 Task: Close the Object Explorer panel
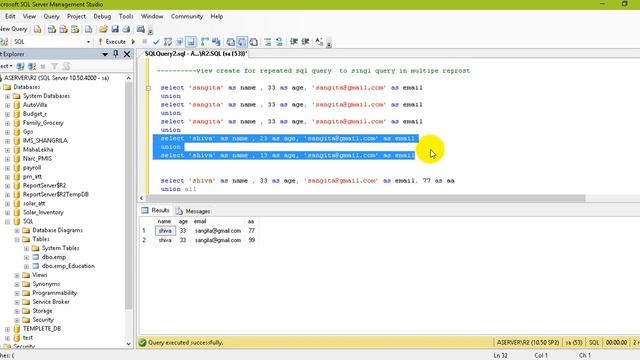pyautogui.click(x=127, y=54)
